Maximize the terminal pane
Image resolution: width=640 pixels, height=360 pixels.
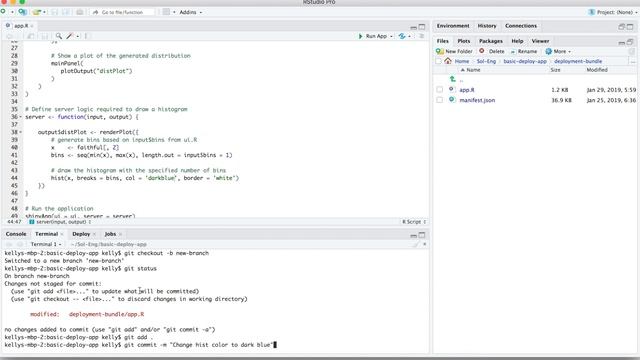(x=422, y=235)
